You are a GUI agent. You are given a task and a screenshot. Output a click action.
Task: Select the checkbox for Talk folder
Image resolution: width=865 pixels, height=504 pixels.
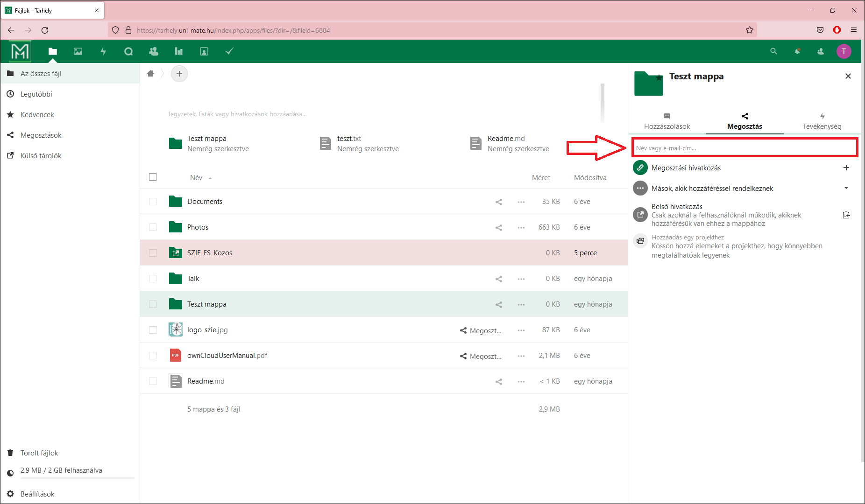pos(153,279)
